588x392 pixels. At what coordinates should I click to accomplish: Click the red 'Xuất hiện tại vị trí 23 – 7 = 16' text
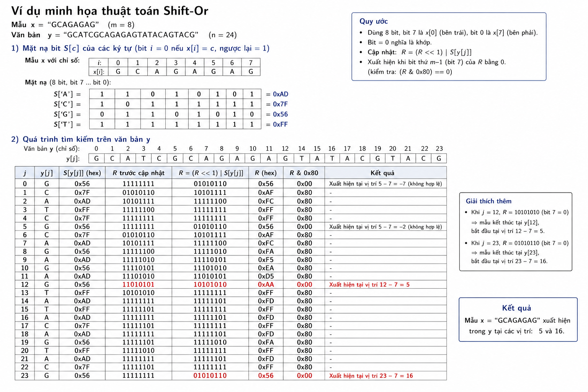point(371,376)
